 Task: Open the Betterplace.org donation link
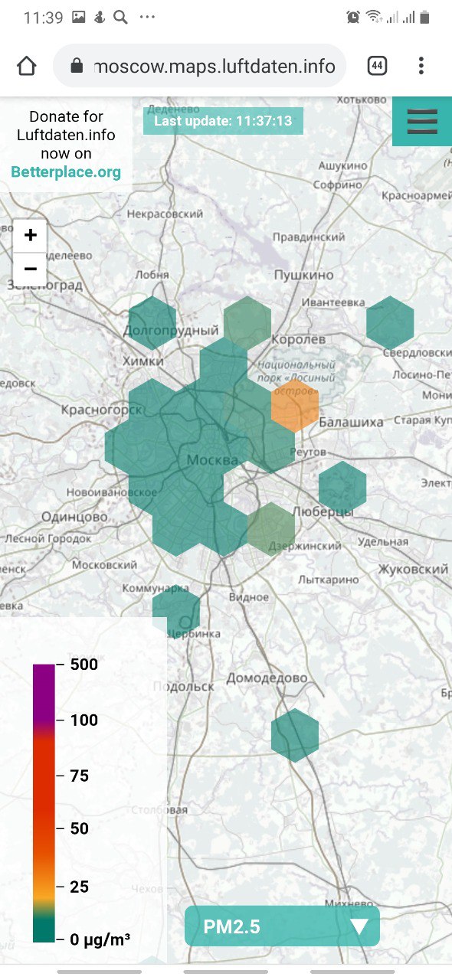tap(66, 171)
